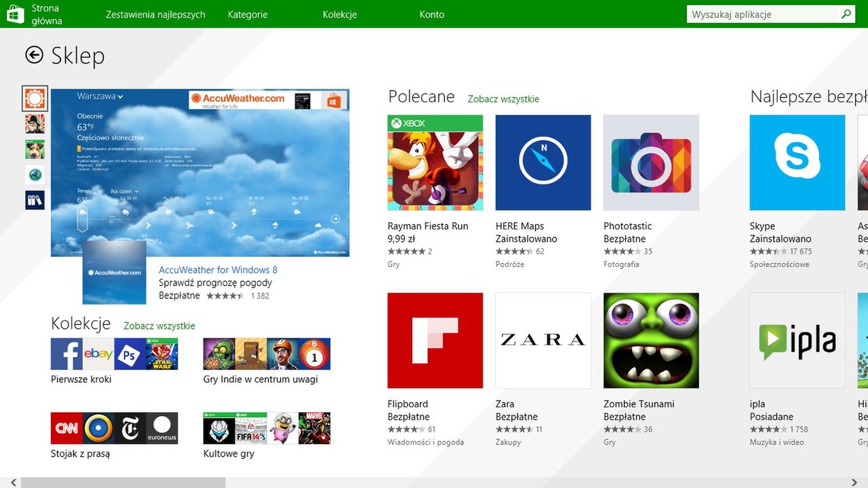Open the Strona główna menu item
Image resolution: width=868 pixels, height=488 pixels.
pyautogui.click(x=47, y=14)
